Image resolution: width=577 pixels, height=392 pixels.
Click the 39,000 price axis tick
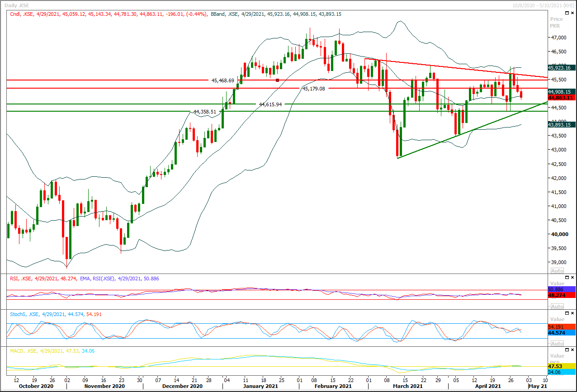558,262
